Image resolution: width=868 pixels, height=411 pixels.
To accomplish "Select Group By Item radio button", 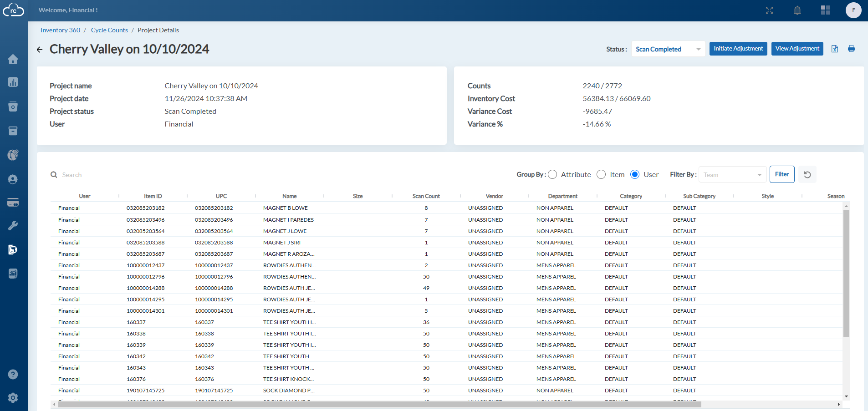I will tap(601, 174).
